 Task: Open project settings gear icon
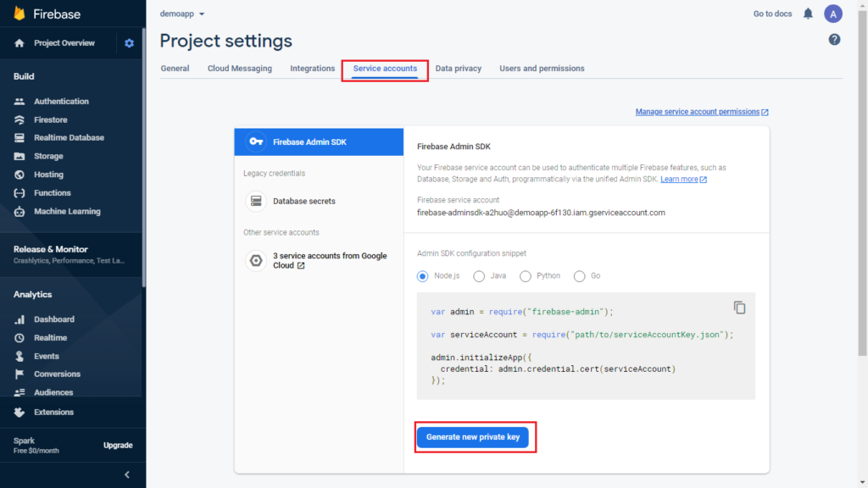(129, 43)
